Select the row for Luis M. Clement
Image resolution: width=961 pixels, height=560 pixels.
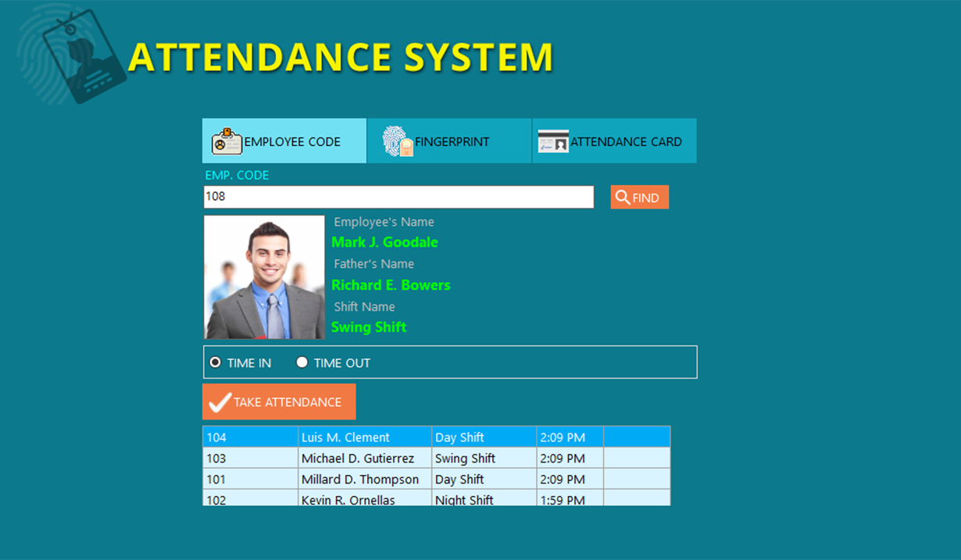(345, 437)
